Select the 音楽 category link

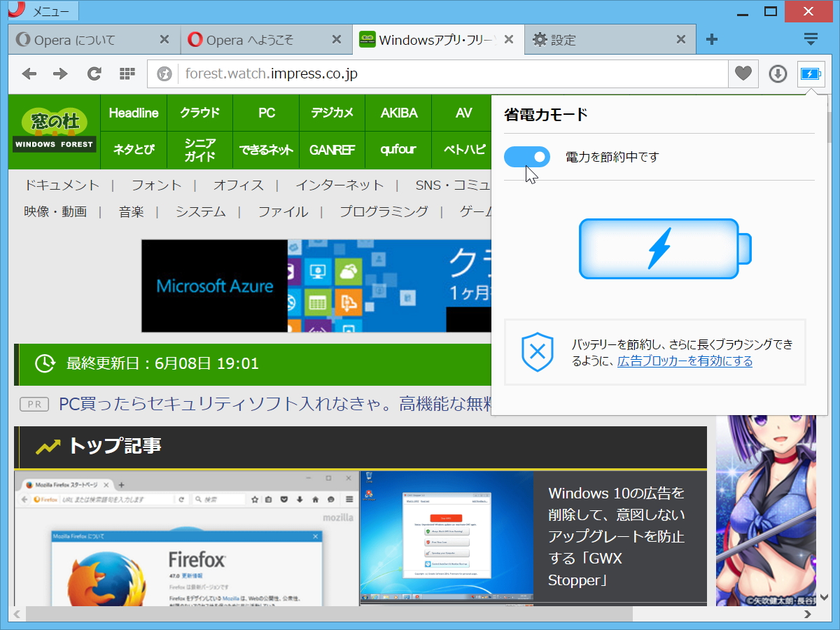point(131,211)
